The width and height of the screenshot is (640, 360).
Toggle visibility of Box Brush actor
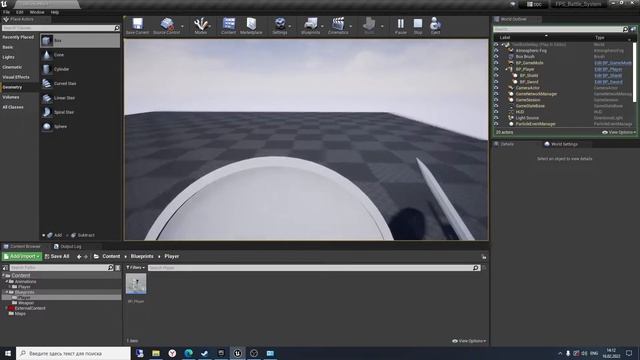click(496, 57)
